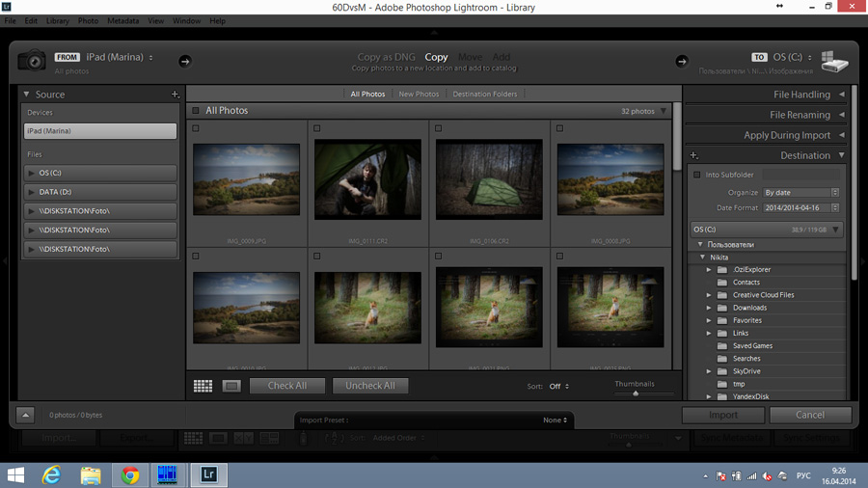Click the source arrow next to iPad (Marina)
The image size is (868, 488).
coord(184,61)
